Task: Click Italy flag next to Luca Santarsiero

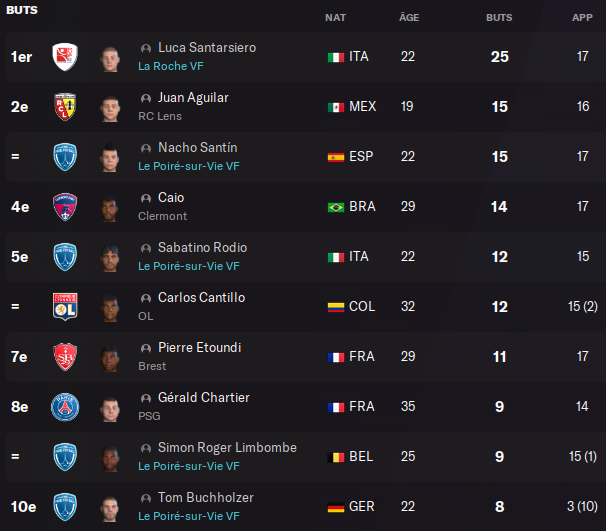Action: point(336,57)
